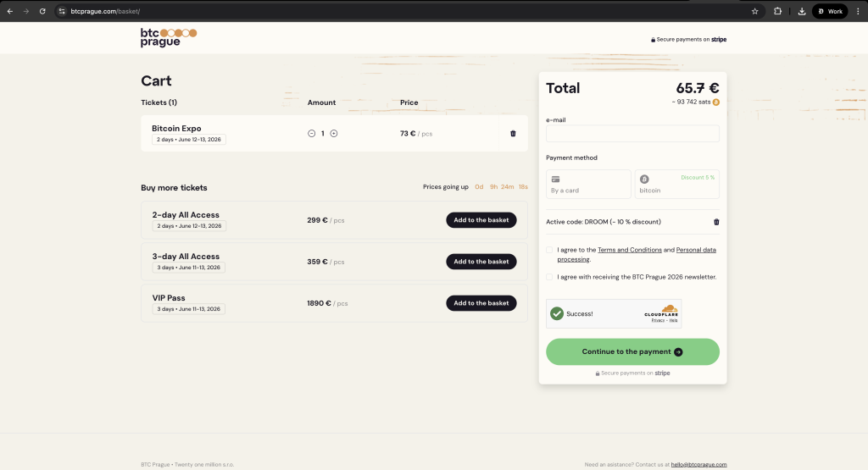Click the Discount 5 % label
This screenshot has height=470, width=868.
[x=698, y=178]
